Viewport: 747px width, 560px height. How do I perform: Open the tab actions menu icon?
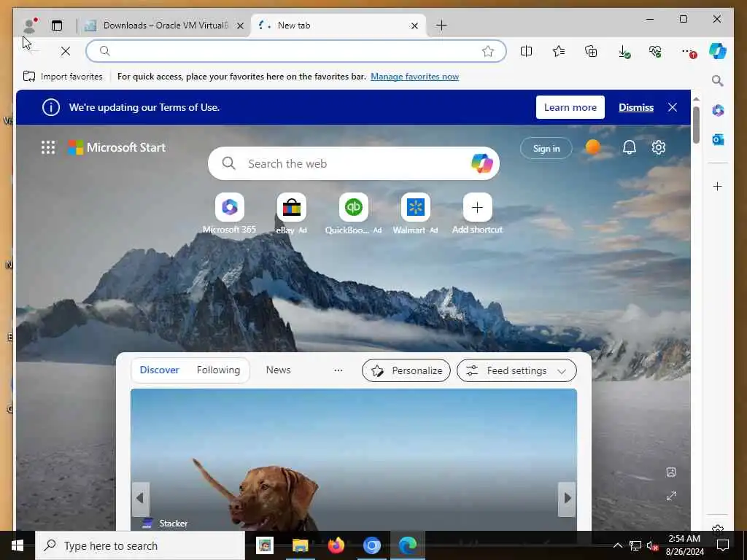(57, 26)
